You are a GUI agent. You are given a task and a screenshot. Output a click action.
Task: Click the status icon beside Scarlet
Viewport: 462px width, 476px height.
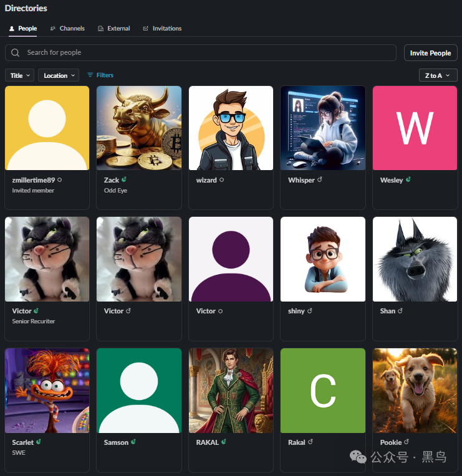(38, 442)
